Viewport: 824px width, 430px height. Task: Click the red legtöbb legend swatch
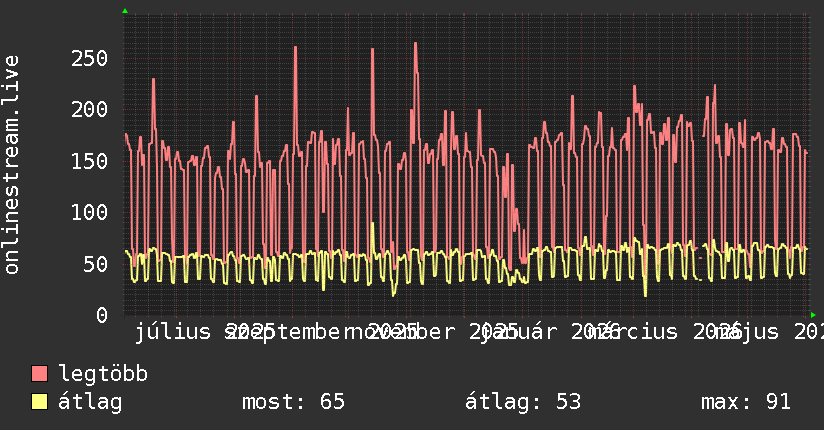pyautogui.click(x=39, y=374)
